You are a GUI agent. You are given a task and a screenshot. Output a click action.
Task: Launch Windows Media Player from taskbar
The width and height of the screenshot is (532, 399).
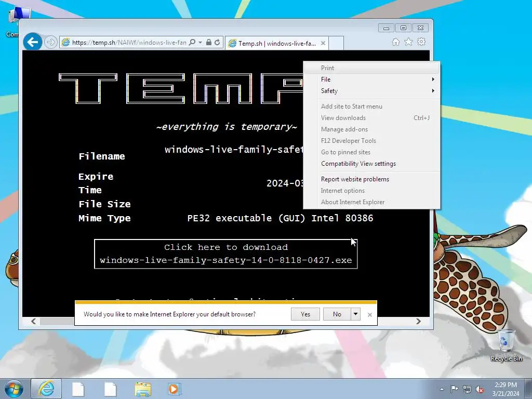point(175,389)
